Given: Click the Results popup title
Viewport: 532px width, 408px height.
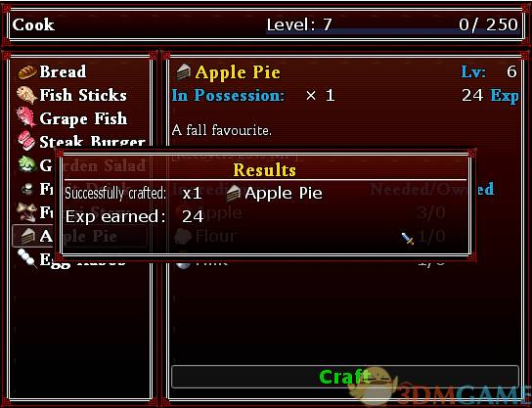Looking at the screenshot, I should pos(264,169).
